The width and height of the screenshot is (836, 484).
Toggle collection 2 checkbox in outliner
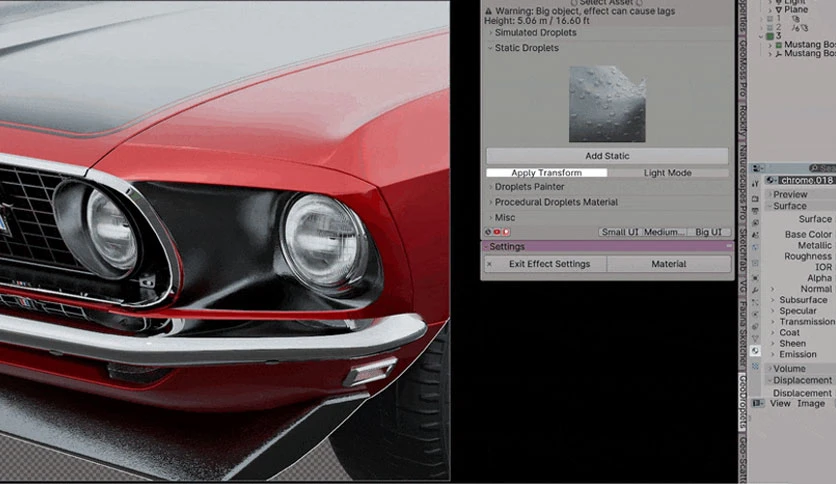[770, 28]
